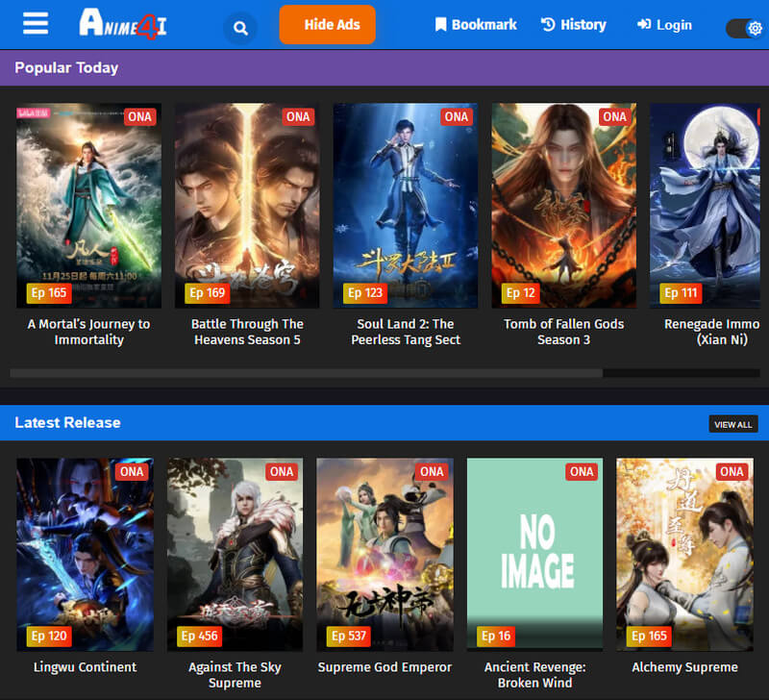Click the Popular Today horizontal scrollbar
The height and width of the screenshot is (700, 769).
(x=307, y=373)
